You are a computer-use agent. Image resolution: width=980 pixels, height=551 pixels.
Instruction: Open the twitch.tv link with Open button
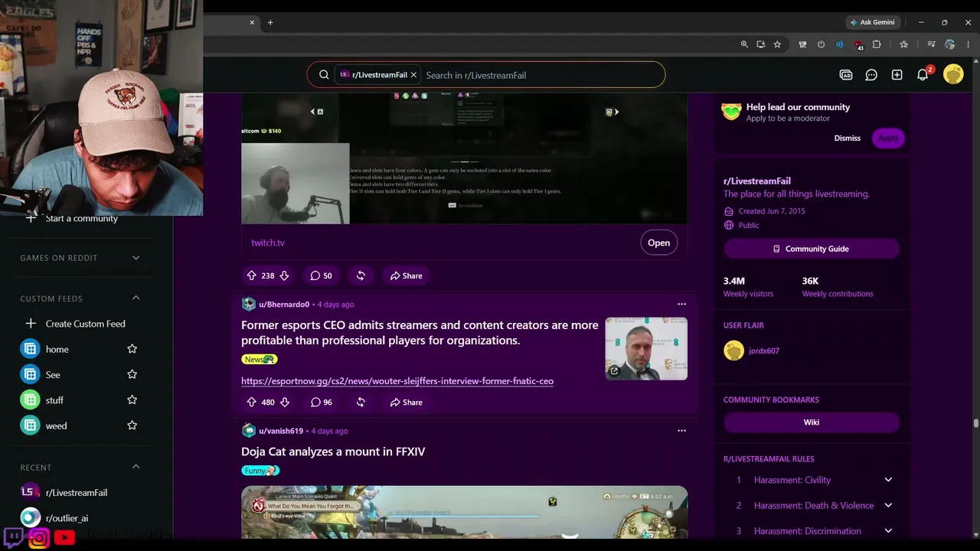[658, 243]
